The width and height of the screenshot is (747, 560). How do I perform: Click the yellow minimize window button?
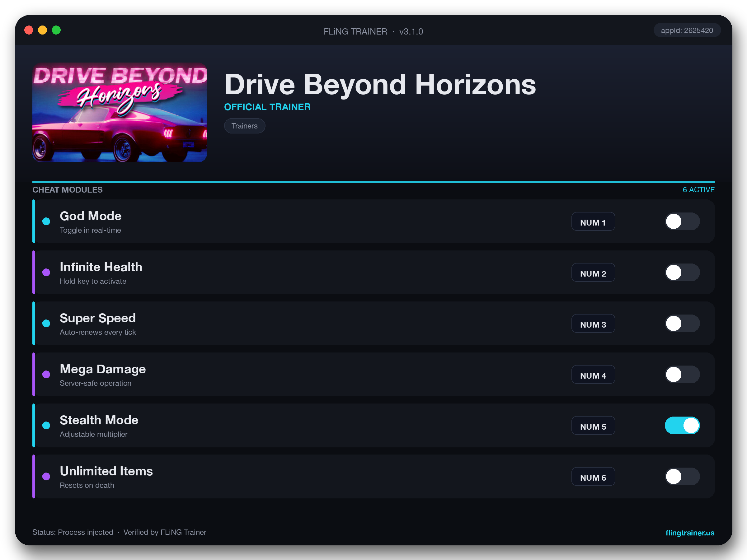click(x=43, y=30)
